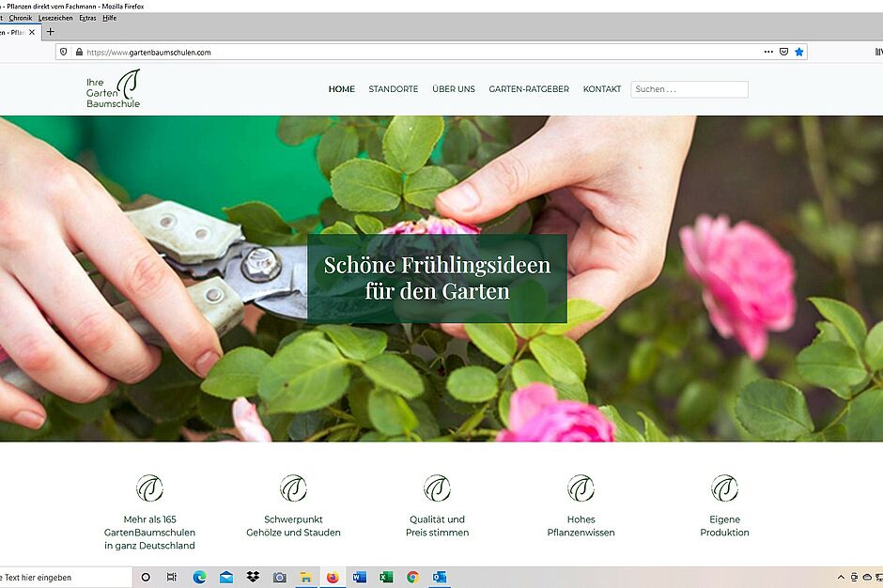Viewport: 883px width, 588px height.
Task: Click the Ihre Garten Baumschule logo
Action: 113,89
